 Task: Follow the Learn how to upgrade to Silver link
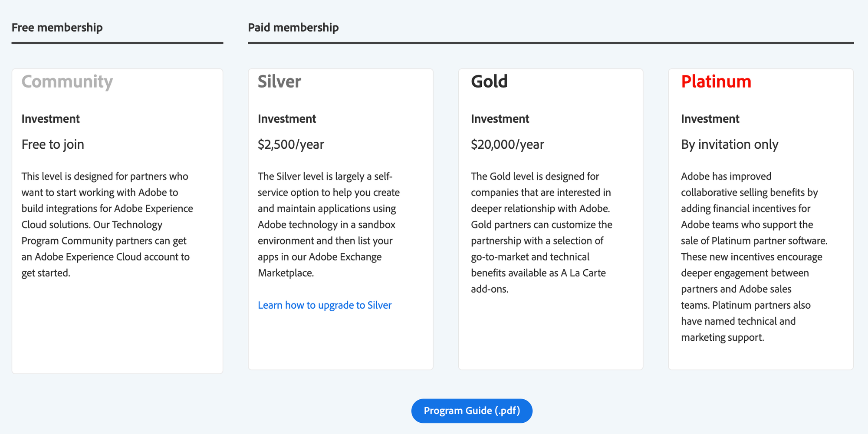(324, 305)
